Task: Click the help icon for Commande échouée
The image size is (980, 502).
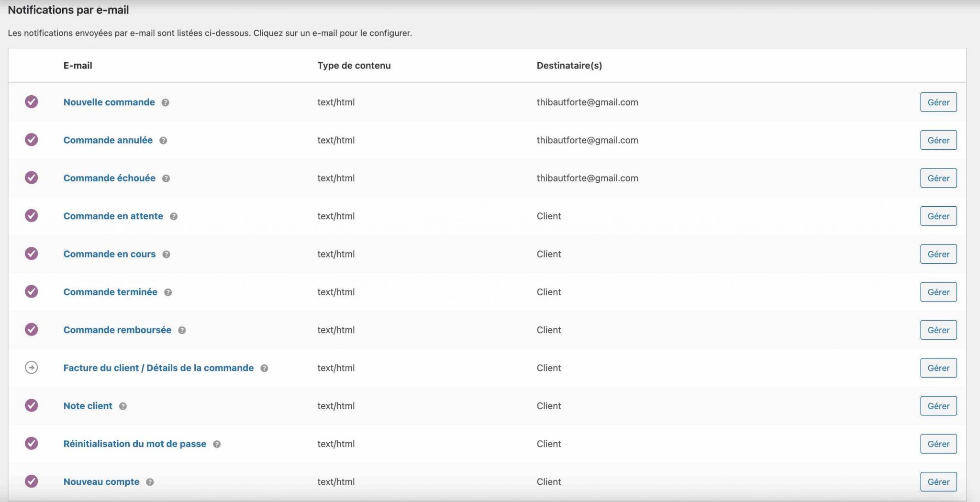Action: pyautogui.click(x=166, y=178)
